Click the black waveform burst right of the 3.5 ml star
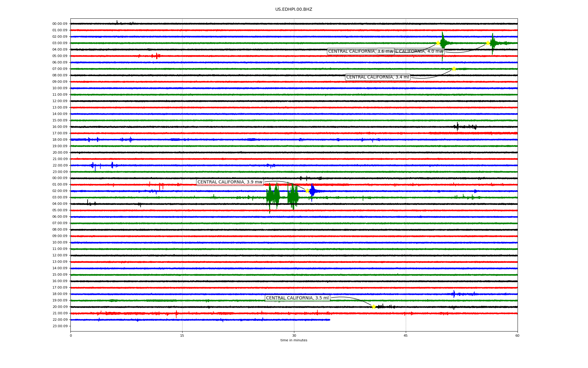Viewport: 588px width, 368px height. point(383,306)
